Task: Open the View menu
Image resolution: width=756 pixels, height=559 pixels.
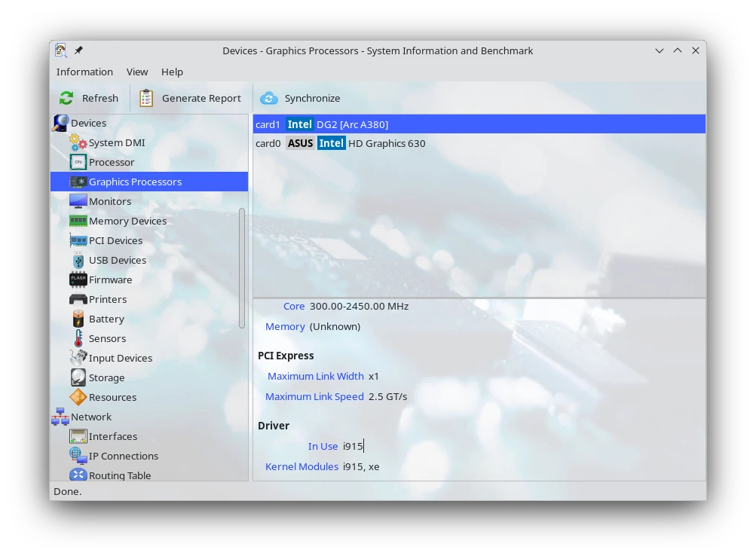Action: [137, 72]
